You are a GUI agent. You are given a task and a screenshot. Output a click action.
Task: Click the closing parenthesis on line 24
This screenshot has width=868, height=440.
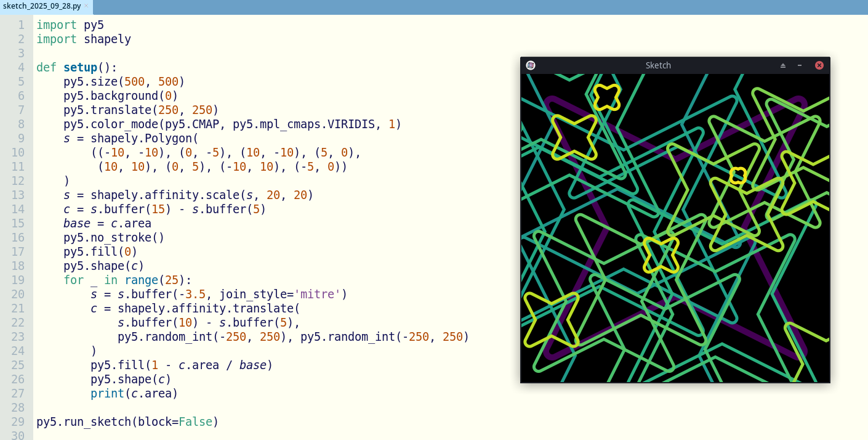[94, 351]
